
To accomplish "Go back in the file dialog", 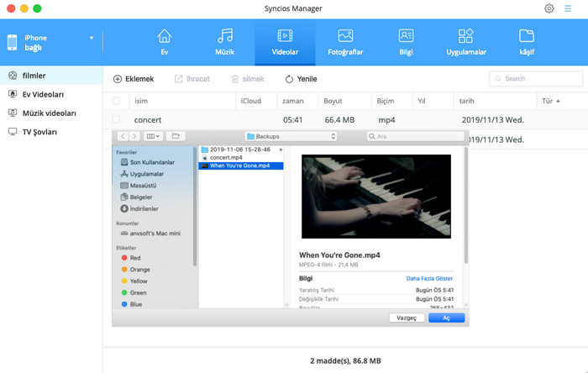I will 123,136.
